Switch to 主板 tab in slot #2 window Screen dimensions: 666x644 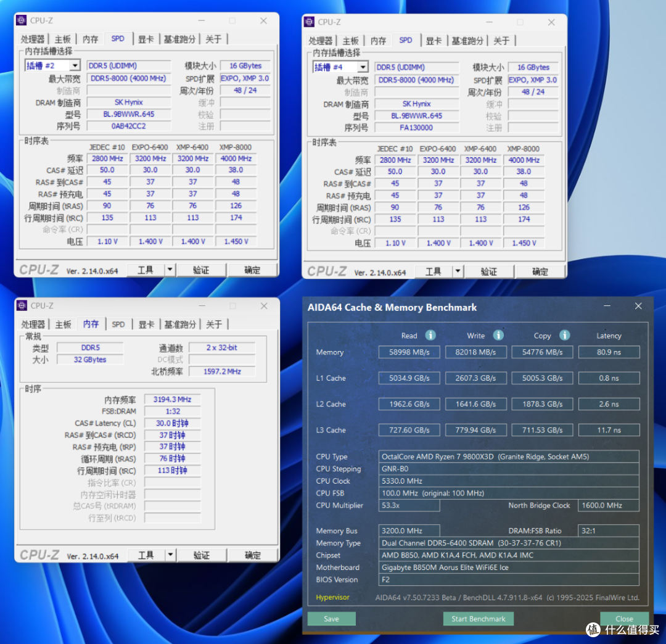tap(62, 39)
